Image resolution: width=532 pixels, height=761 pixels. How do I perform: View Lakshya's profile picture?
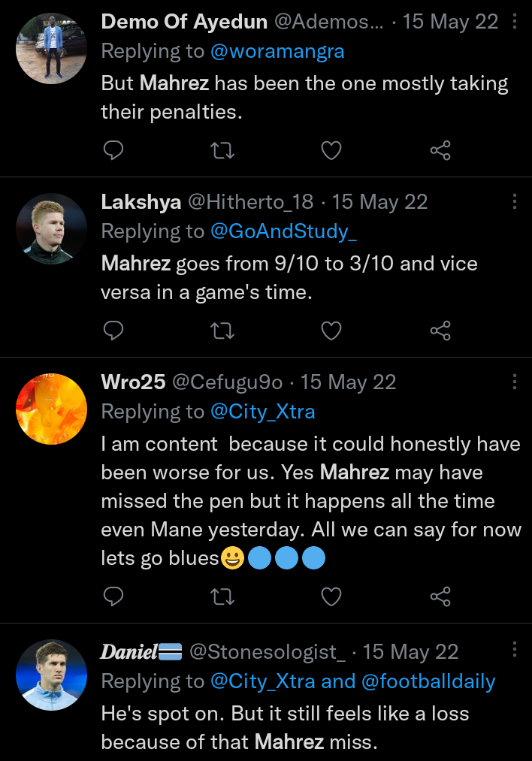[51, 228]
